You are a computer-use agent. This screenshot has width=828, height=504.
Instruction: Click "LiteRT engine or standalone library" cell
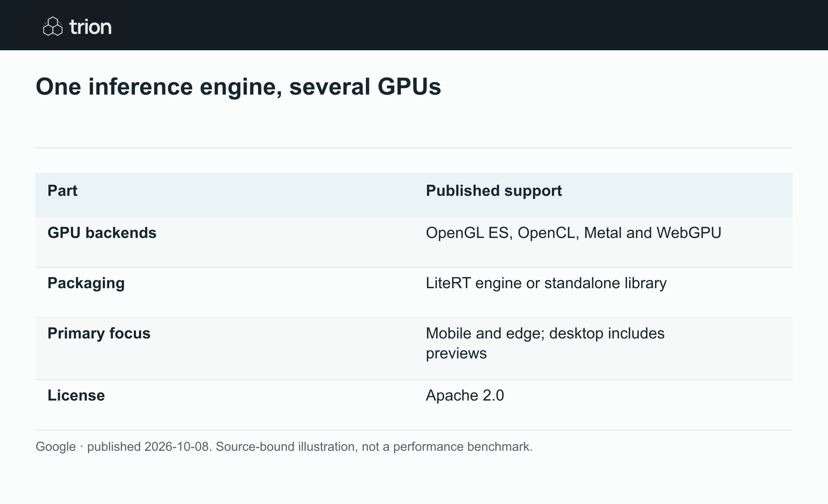click(x=546, y=283)
